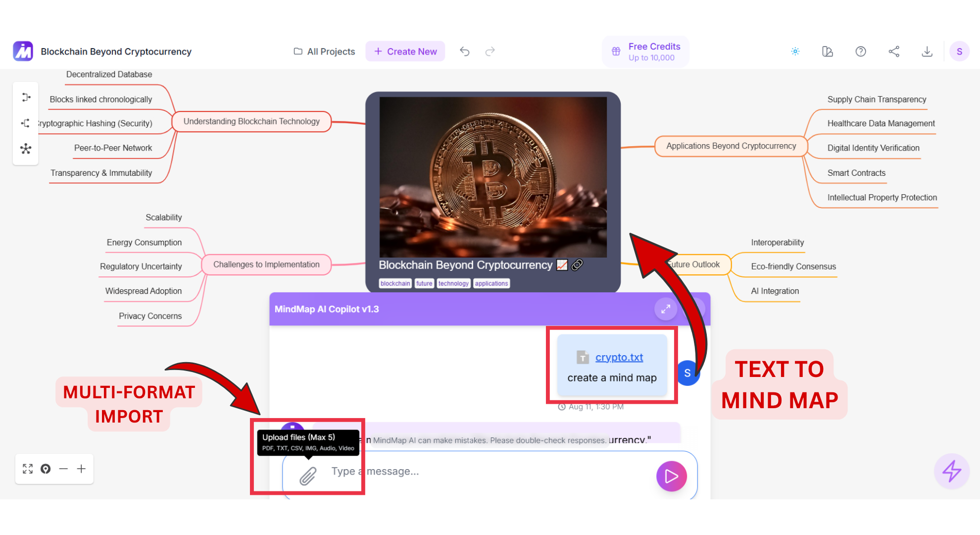Image resolution: width=980 pixels, height=535 pixels.
Task: Select the radial layout icon in the left toolbar
Action: [26, 149]
